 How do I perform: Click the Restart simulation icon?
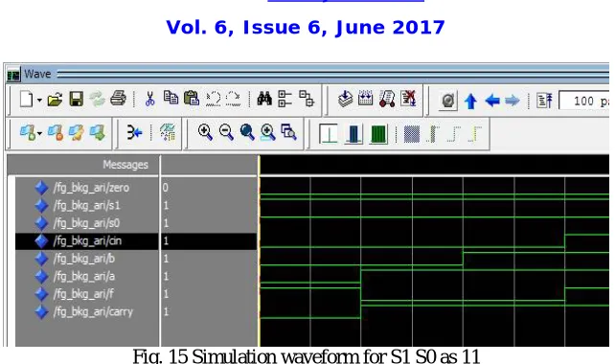click(544, 101)
